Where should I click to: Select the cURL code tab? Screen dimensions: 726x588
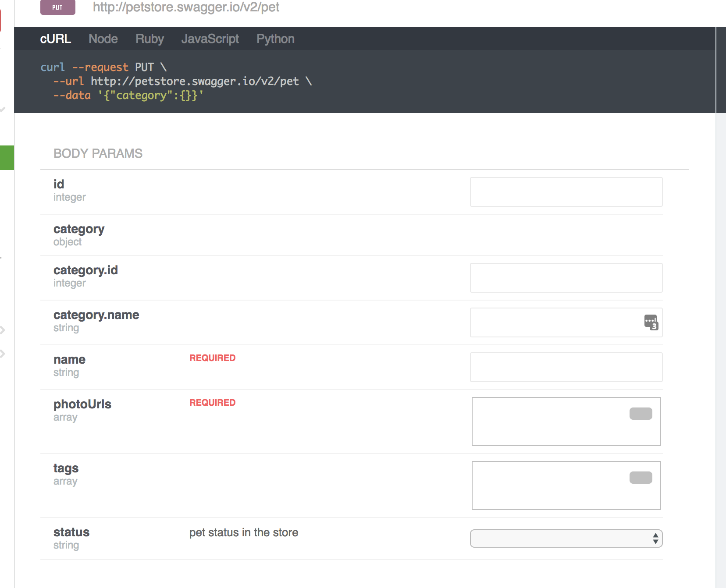55,39
